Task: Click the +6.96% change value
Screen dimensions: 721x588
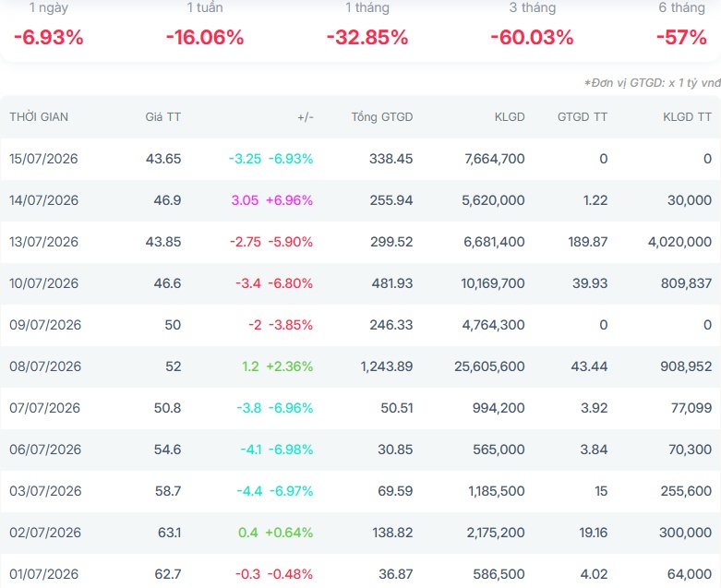Action: 289,200
